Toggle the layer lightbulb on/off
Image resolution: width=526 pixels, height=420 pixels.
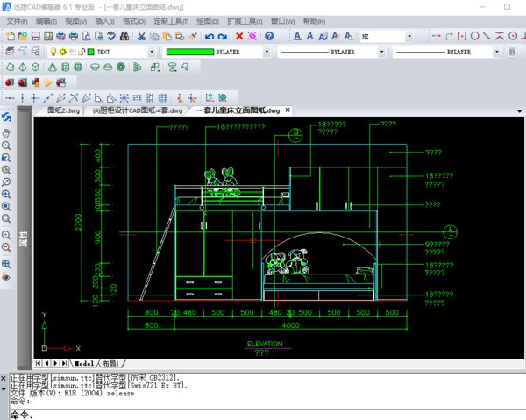pyautogui.click(x=53, y=52)
